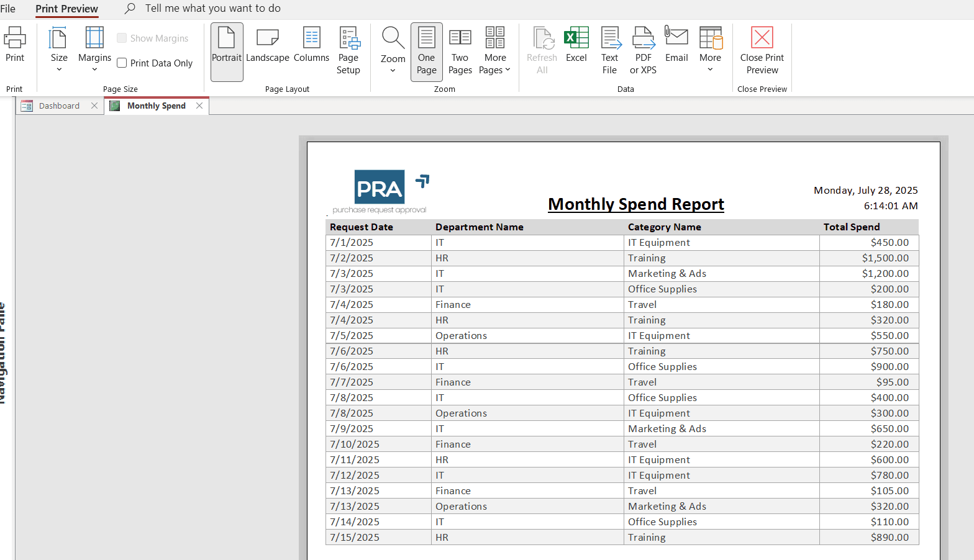Export the report to Excel
The width and height of the screenshot is (974, 560).
coord(576,45)
